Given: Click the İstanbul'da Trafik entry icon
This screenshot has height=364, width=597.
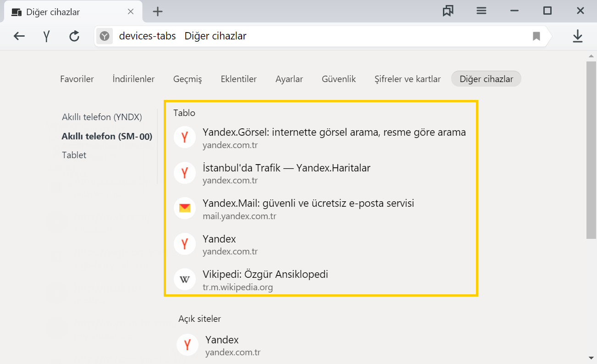Looking at the screenshot, I should (x=185, y=173).
